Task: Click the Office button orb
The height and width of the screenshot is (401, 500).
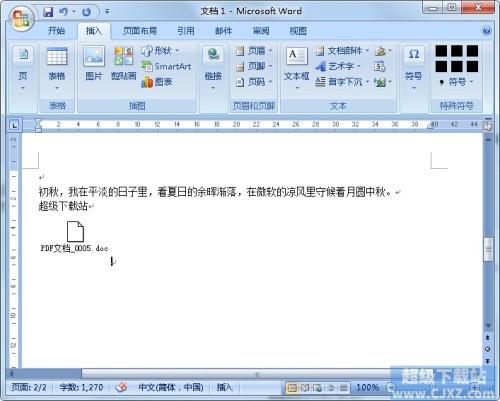Action: [x=21, y=18]
